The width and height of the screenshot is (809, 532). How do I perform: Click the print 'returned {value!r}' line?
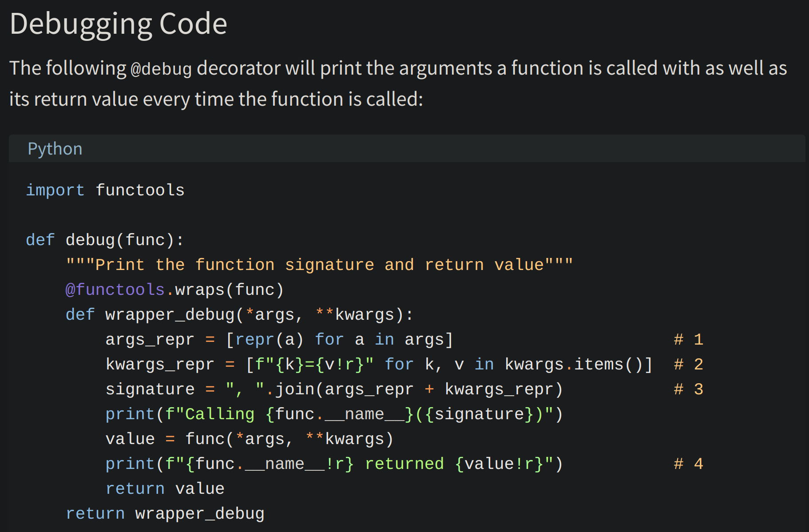(334, 464)
